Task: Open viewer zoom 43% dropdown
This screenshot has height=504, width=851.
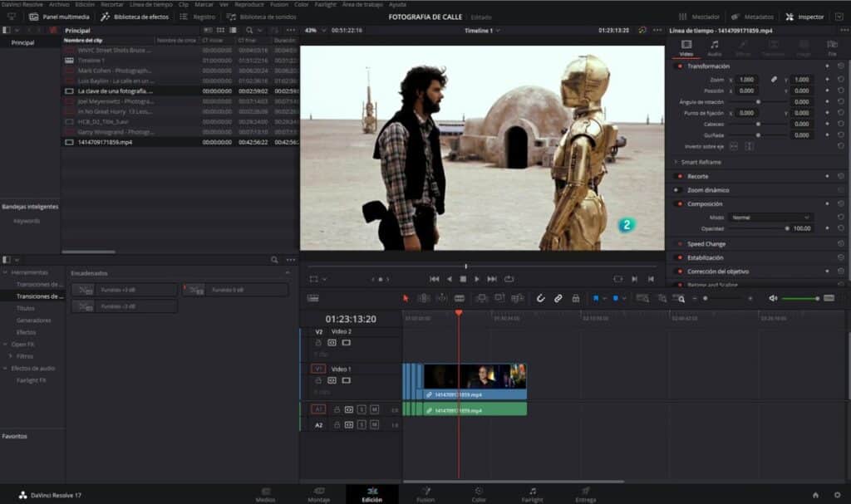Action: point(315,31)
